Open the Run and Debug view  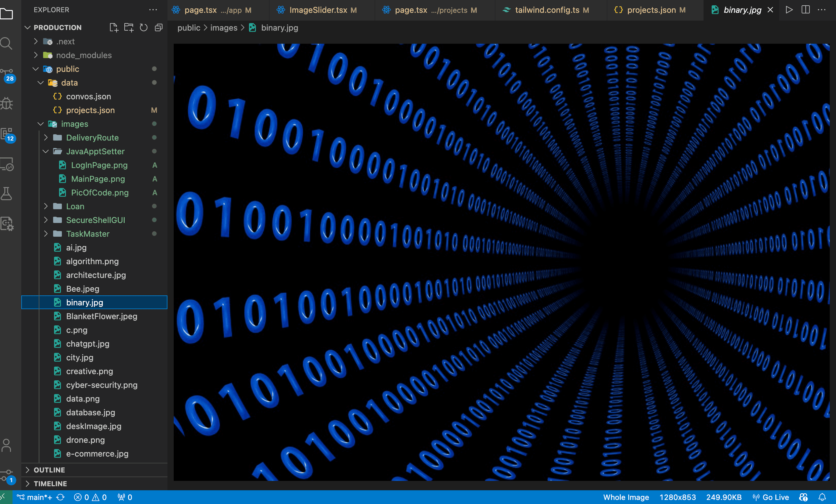[x=7, y=103]
